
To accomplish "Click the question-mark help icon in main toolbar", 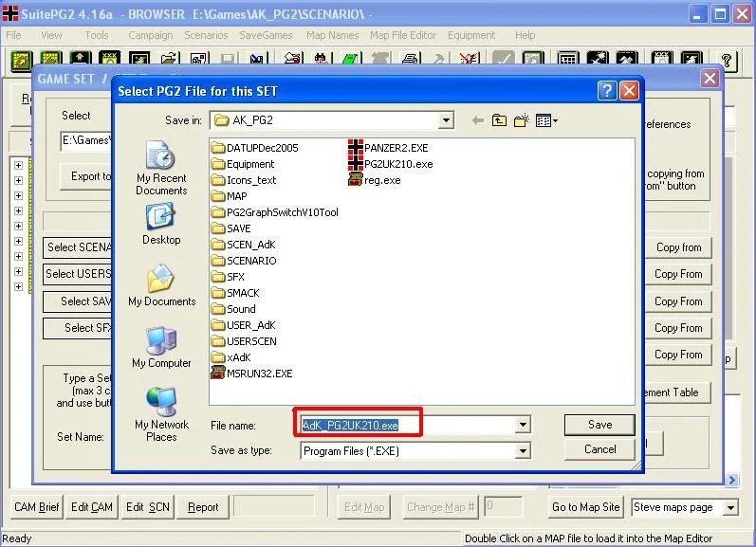I will 727,61.
